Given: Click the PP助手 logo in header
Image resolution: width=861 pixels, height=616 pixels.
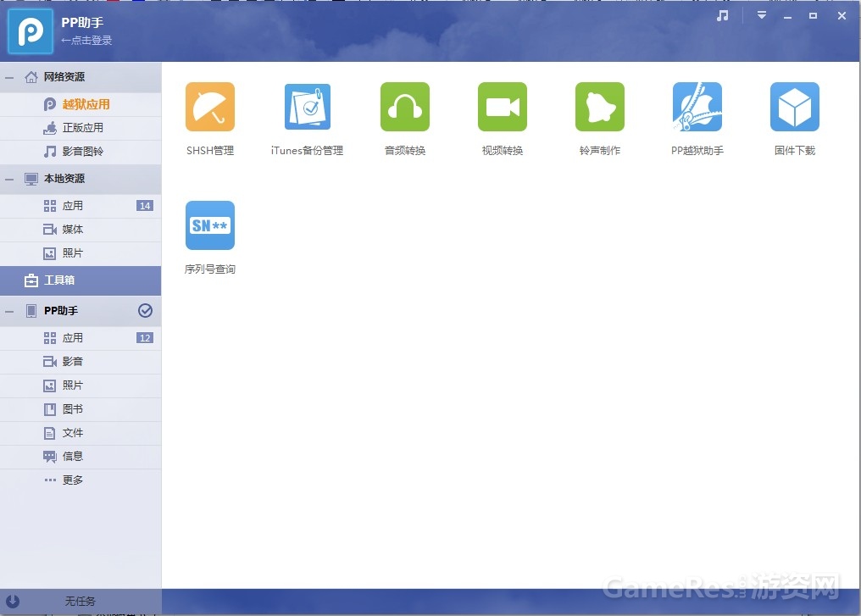Looking at the screenshot, I should pos(31,31).
